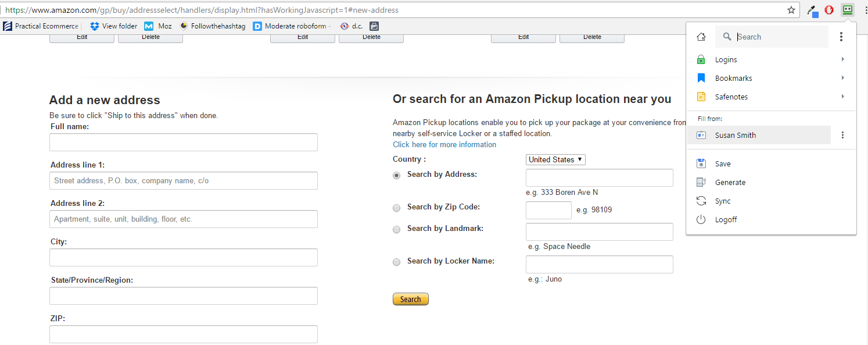The height and width of the screenshot is (345, 868).
Task: Open the United States country dropdown
Action: [555, 159]
